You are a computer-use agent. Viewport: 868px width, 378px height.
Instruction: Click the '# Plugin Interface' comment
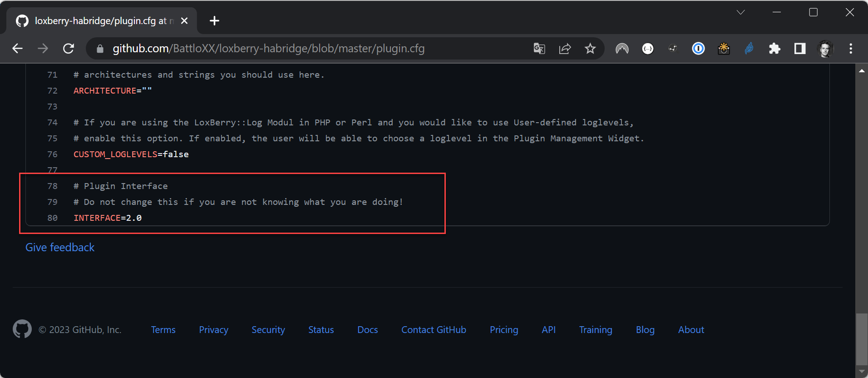pyautogui.click(x=121, y=186)
